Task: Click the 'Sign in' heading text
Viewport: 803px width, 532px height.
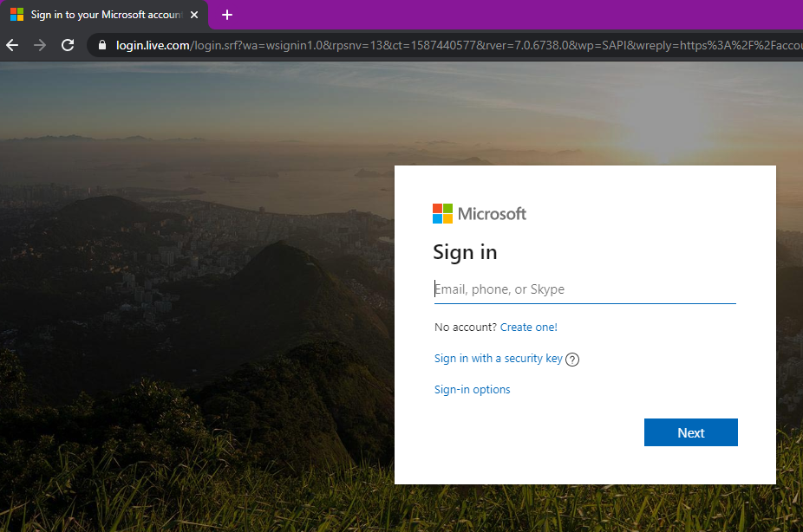Action: (x=465, y=253)
